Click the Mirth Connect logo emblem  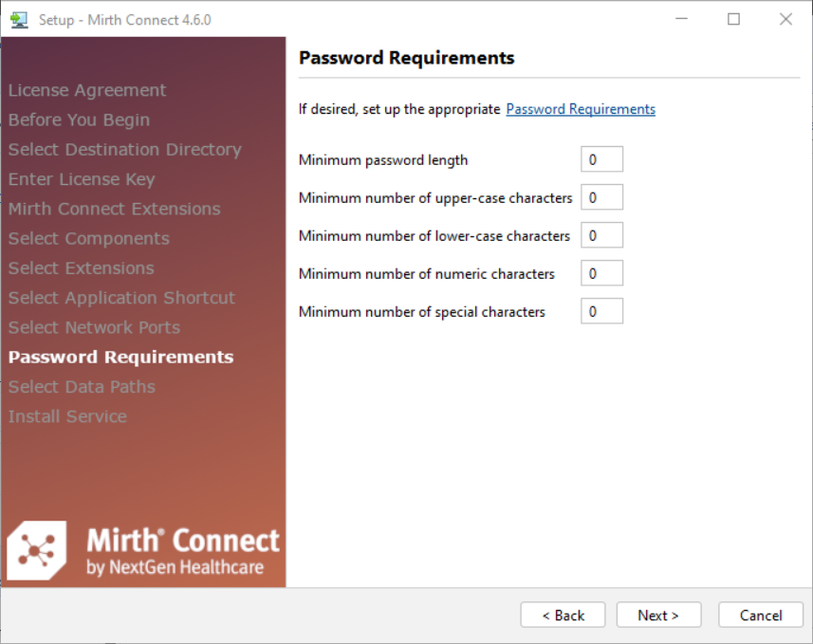37,549
